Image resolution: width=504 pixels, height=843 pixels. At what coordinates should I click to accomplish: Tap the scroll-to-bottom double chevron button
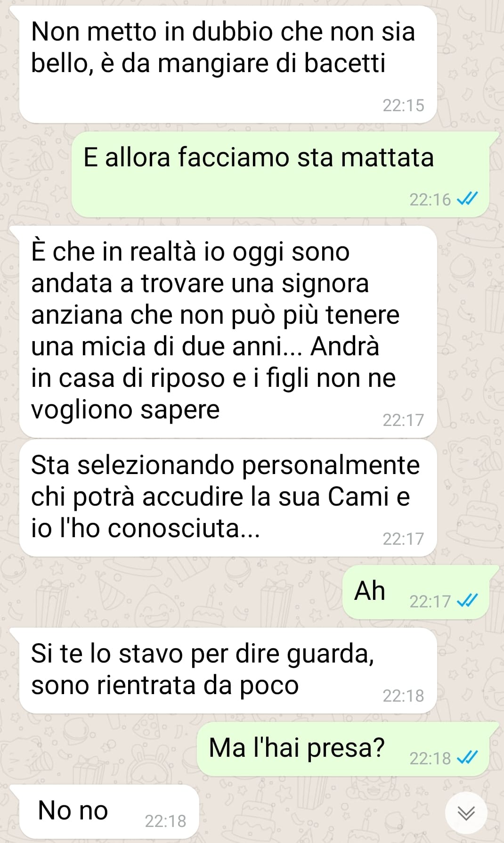(x=466, y=813)
